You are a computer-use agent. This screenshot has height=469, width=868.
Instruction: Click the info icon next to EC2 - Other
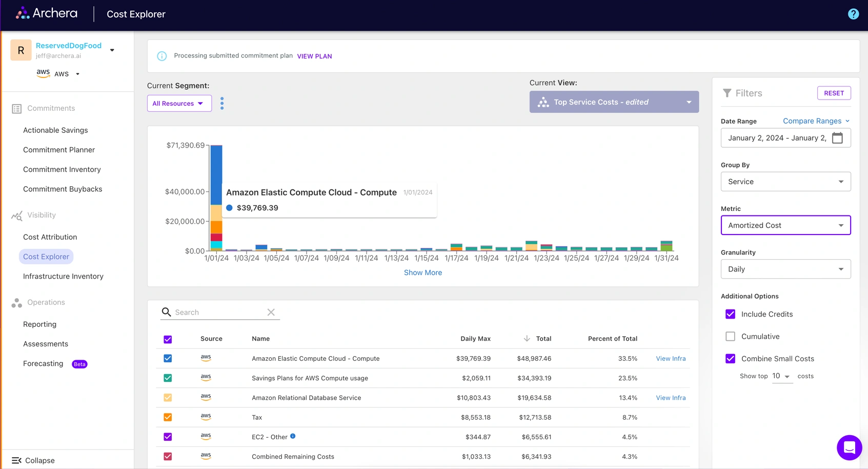coord(293,436)
